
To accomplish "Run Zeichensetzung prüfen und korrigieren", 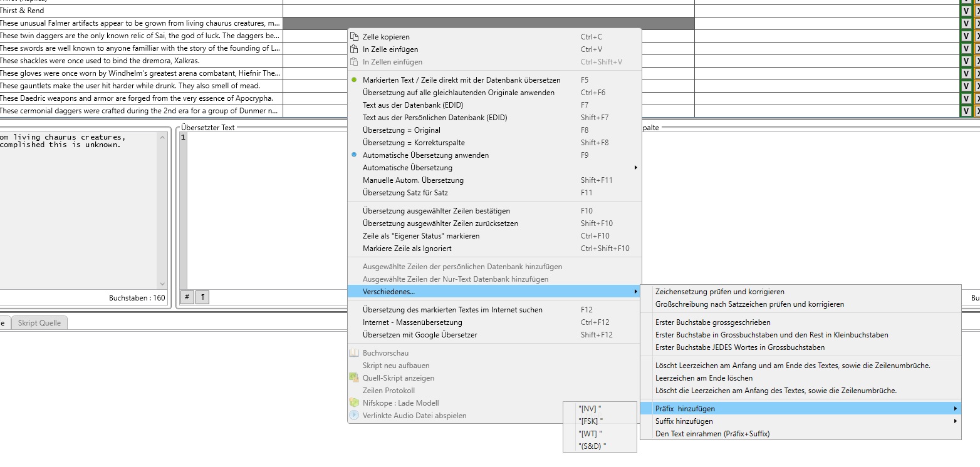I will click(719, 292).
